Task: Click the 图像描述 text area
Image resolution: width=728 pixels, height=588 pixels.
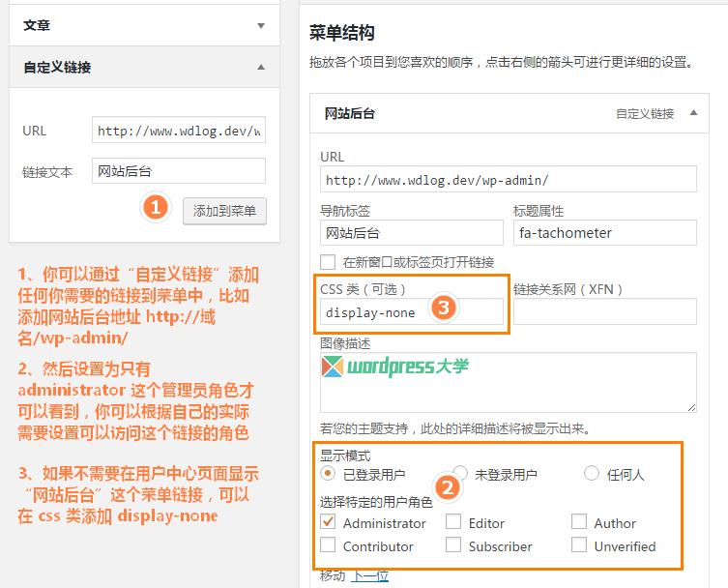Action: coord(508,383)
